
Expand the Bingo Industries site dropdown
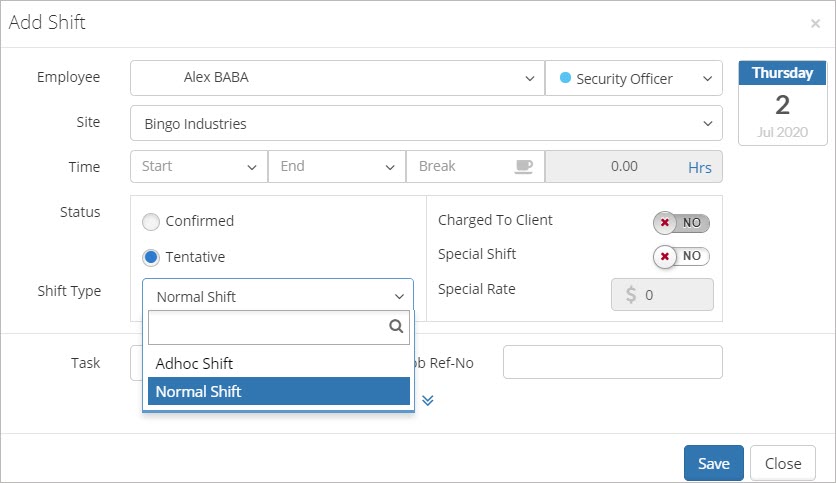pos(426,124)
